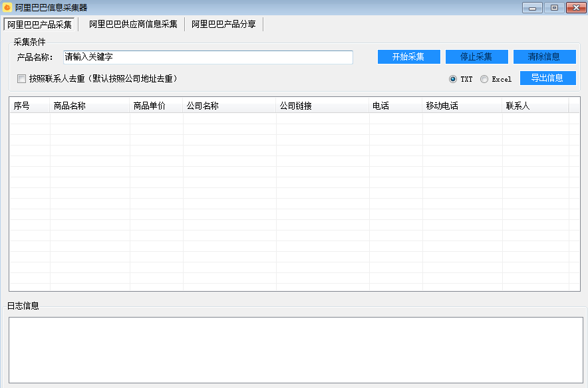Stop collection via 停止采集 button
The image size is (588, 388).
(477, 57)
